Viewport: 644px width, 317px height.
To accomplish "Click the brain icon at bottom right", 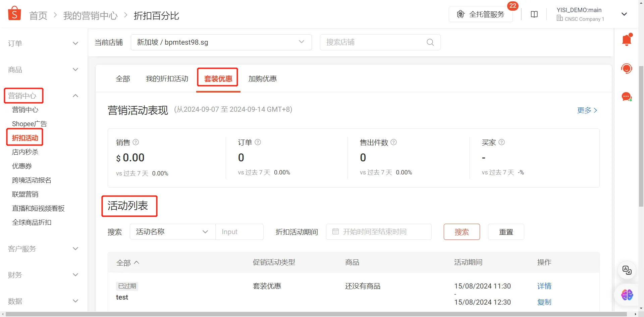I will pos(627,295).
